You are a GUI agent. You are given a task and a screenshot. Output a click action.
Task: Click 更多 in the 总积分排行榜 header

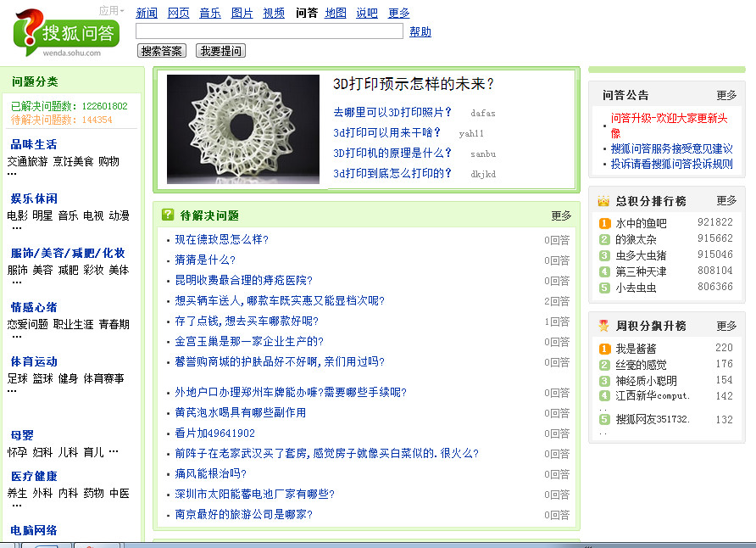(x=726, y=200)
